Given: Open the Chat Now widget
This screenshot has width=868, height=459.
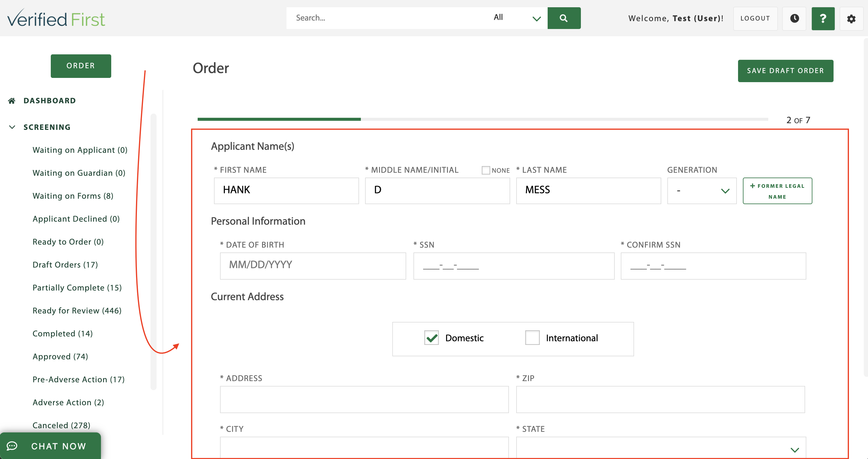Looking at the screenshot, I should 50,446.
